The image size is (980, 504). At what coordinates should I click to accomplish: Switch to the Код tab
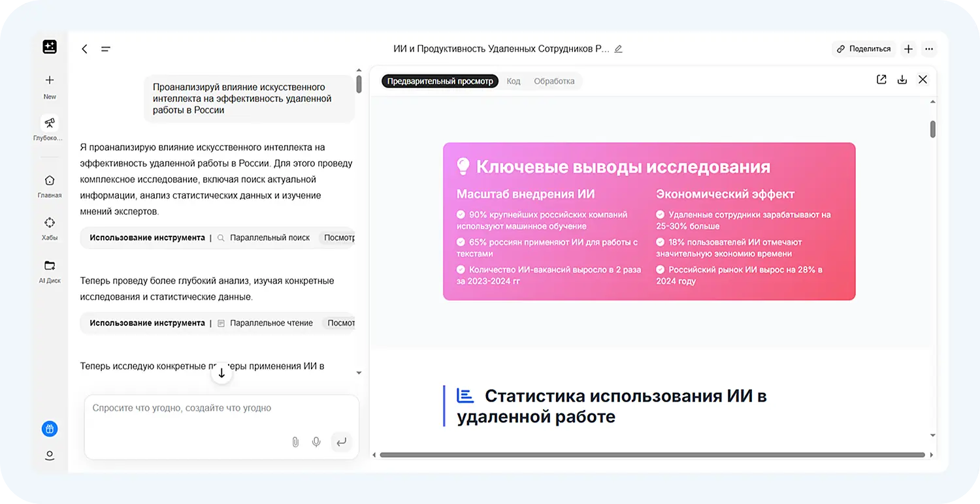point(514,80)
